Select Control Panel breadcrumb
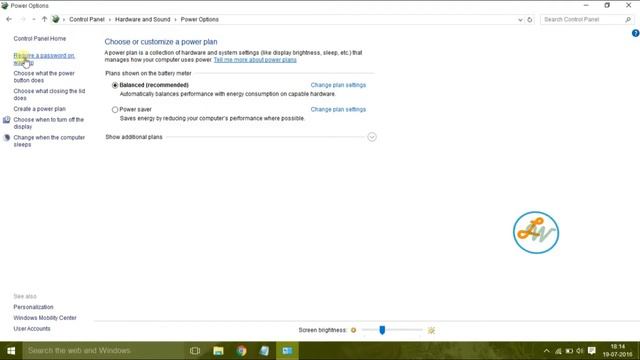 [x=87, y=20]
